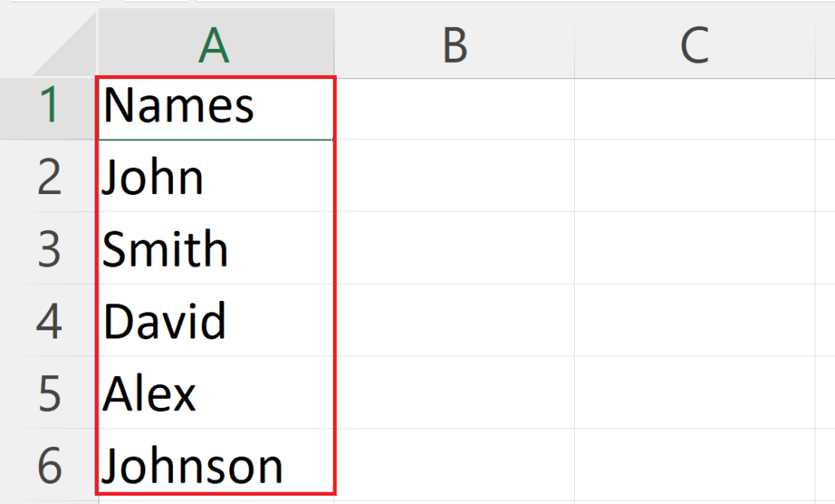Select the cell containing David
The image size is (835, 504).
(x=214, y=321)
